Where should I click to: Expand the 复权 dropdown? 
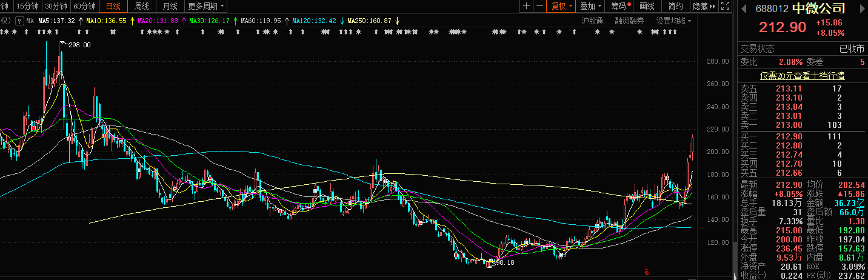click(561, 7)
